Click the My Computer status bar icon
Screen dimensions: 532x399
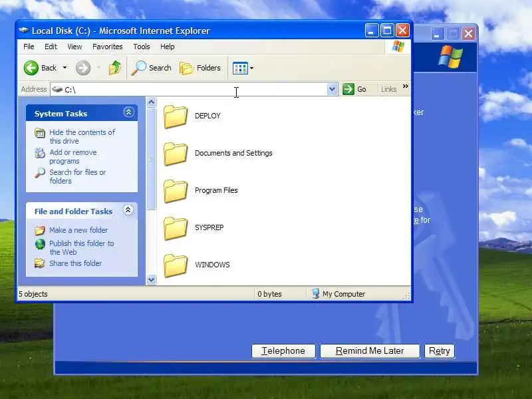(x=315, y=293)
